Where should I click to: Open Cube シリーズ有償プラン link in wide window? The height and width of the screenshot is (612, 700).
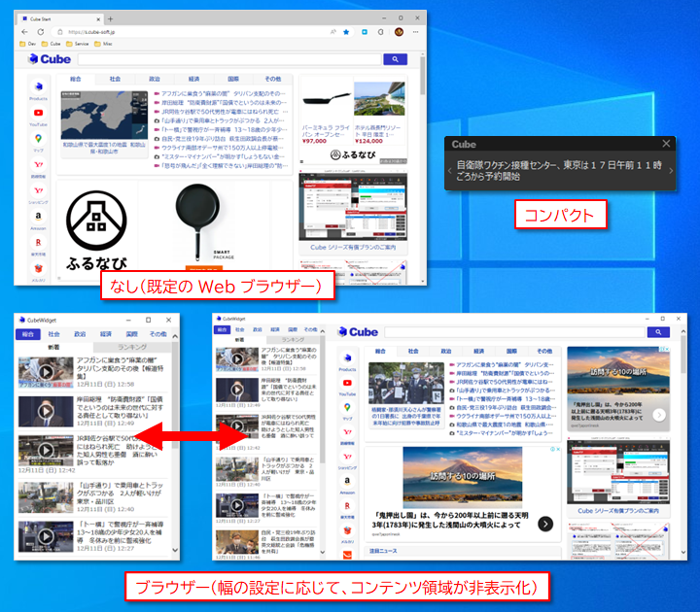pyautogui.click(x=618, y=511)
